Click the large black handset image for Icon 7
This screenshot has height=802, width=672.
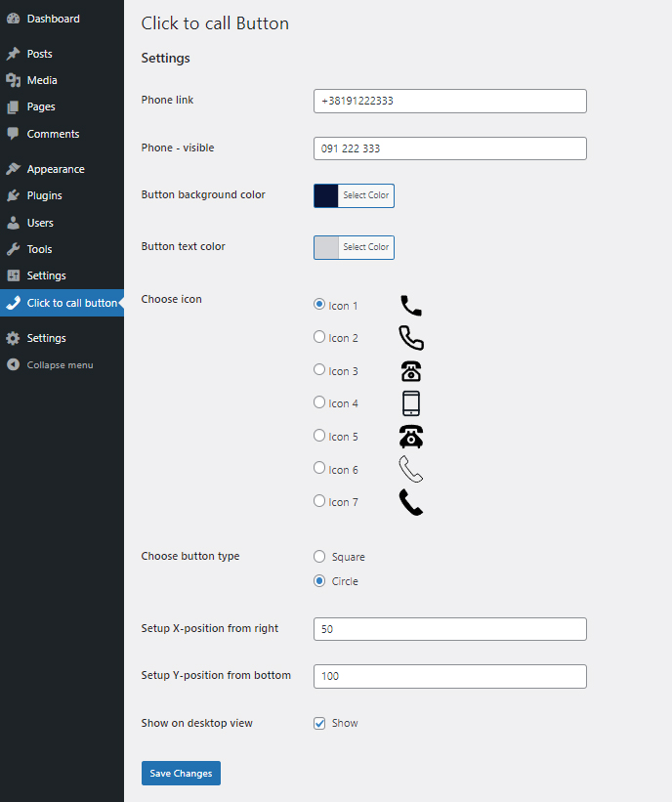pos(411,502)
